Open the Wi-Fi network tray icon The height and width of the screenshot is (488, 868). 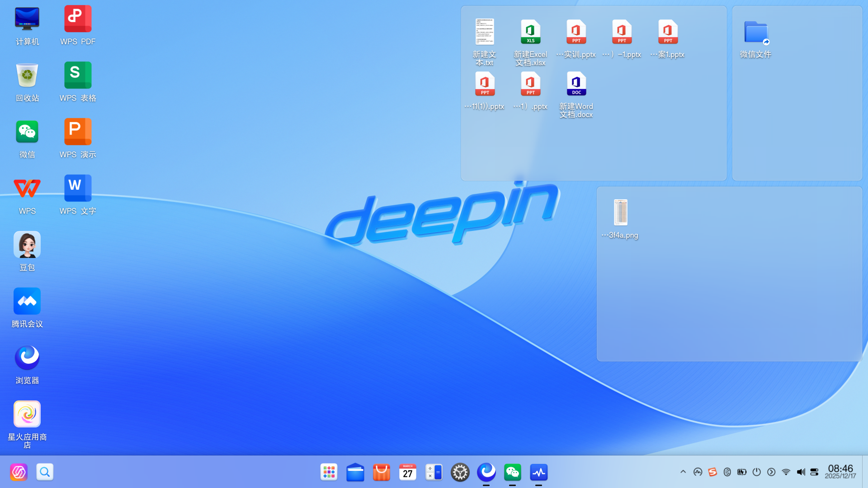[x=786, y=472]
